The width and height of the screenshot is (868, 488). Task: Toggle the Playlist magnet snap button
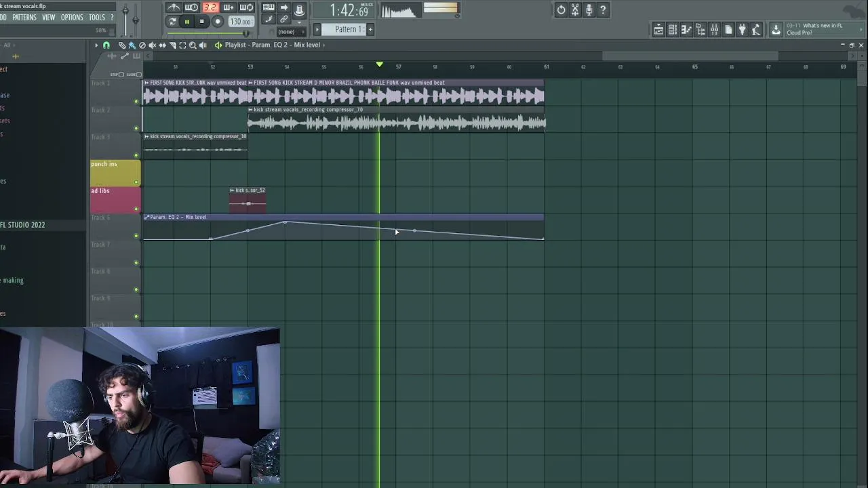[x=106, y=45]
